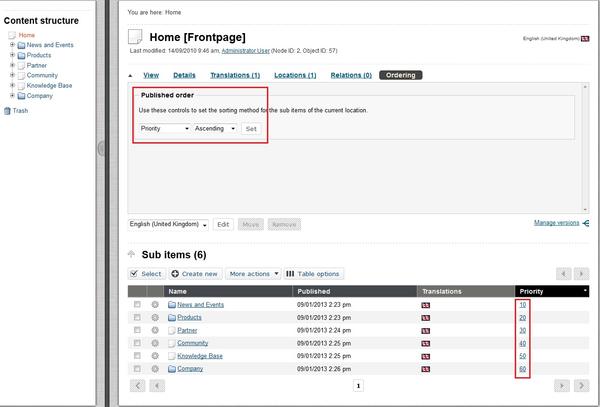Click the Create new button
Screen dimensions: 600x407
point(196,274)
